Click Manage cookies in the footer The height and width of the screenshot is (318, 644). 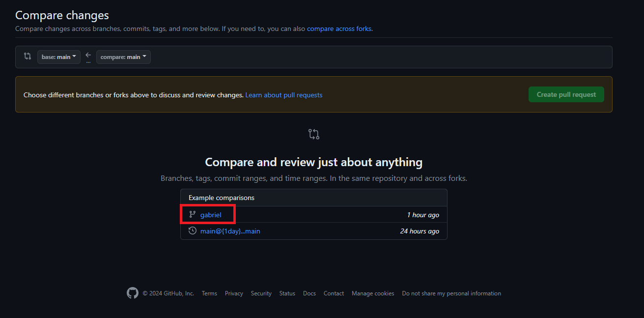(x=373, y=293)
